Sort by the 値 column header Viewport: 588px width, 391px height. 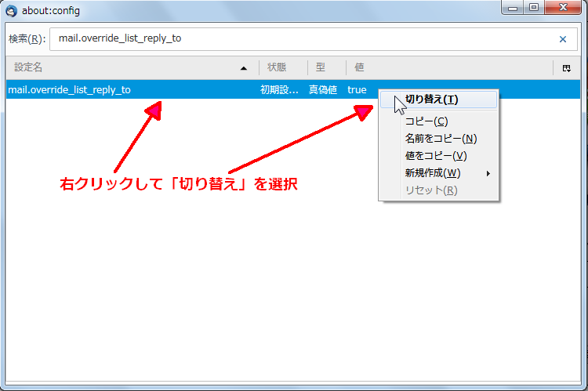447,68
